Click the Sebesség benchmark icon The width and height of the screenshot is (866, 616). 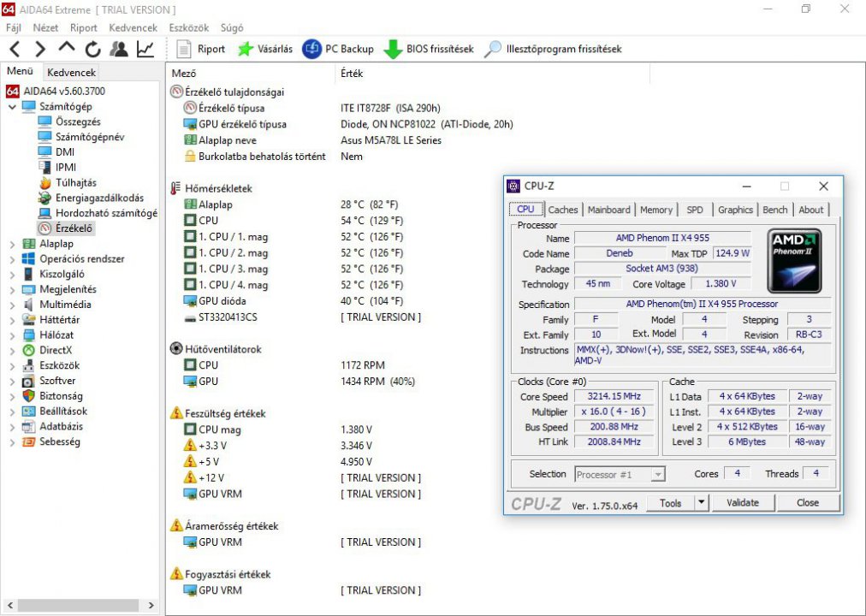(x=29, y=441)
